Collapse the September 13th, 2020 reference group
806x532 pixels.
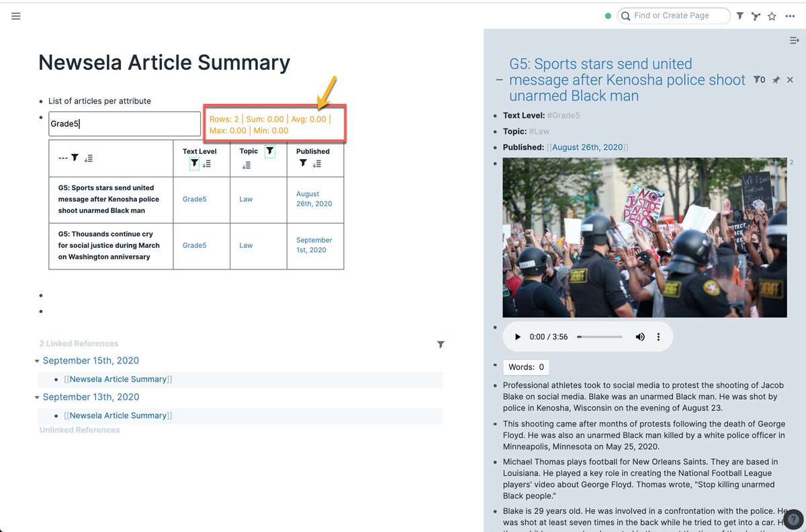point(38,397)
